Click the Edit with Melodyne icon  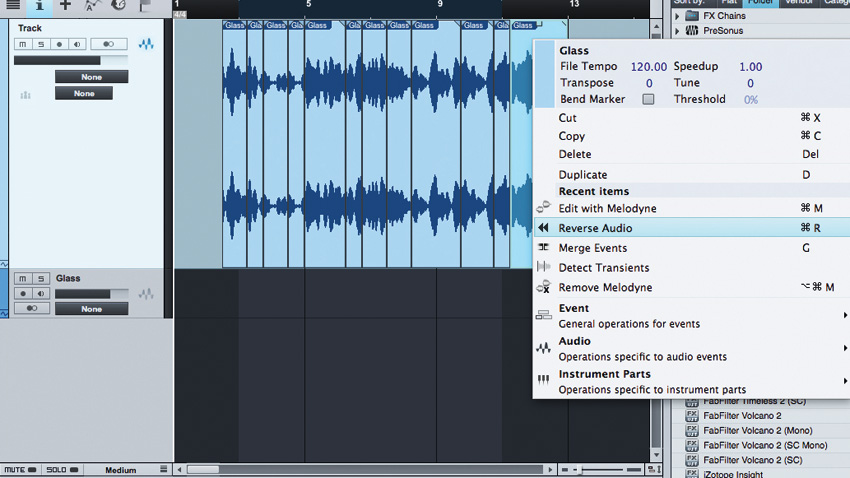543,208
